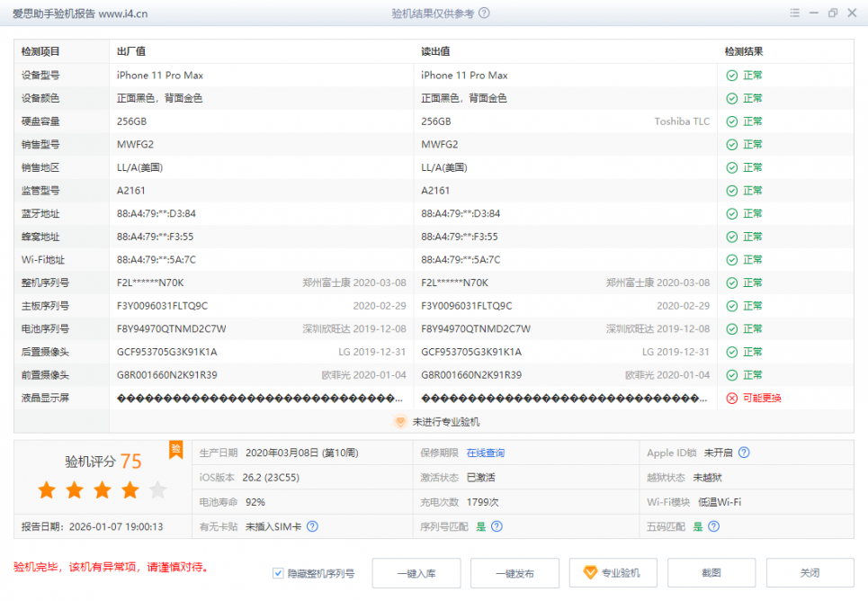This screenshot has width=868, height=601.
Task: Click the 截图 screenshot button
Action: coord(711,573)
